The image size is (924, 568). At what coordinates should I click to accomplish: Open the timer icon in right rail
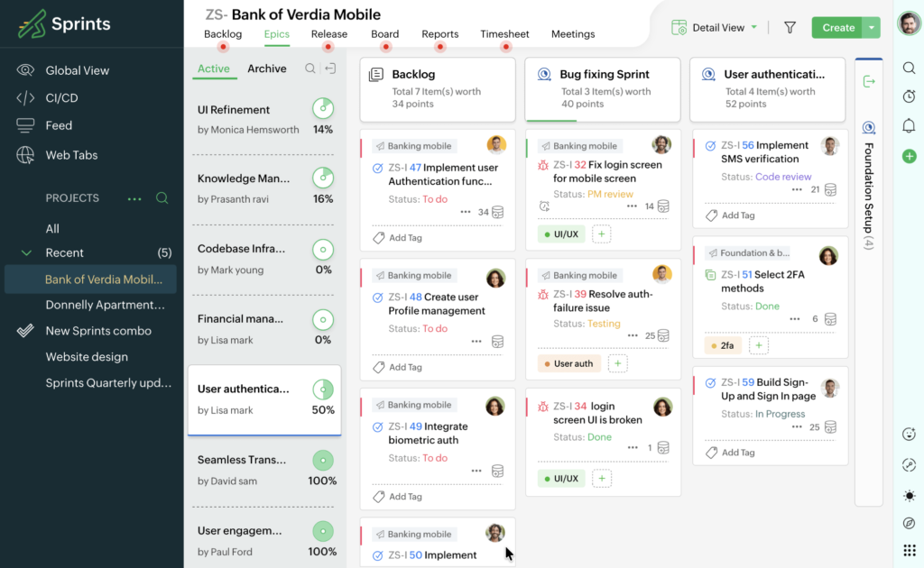[910, 96]
